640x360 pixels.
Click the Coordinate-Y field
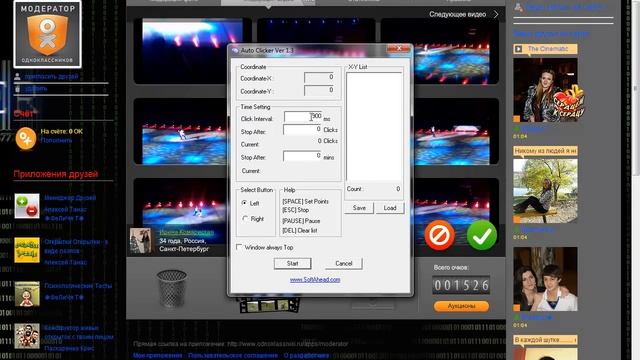320,90
